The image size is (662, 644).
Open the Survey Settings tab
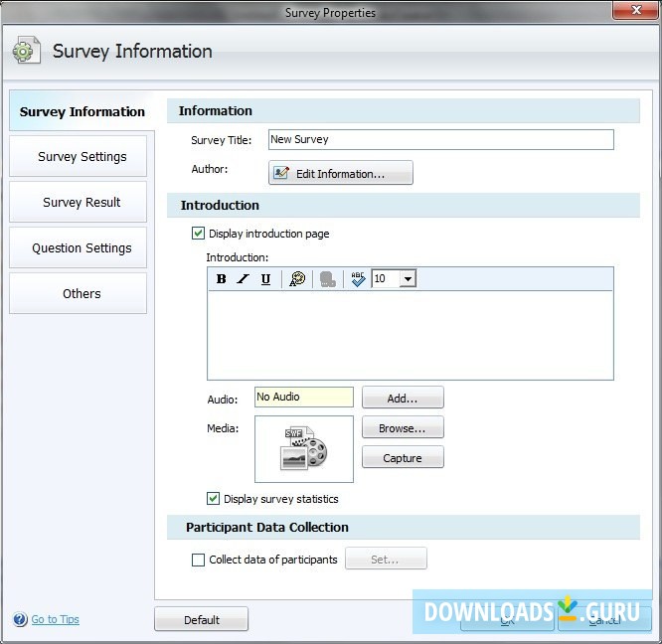coord(82,157)
